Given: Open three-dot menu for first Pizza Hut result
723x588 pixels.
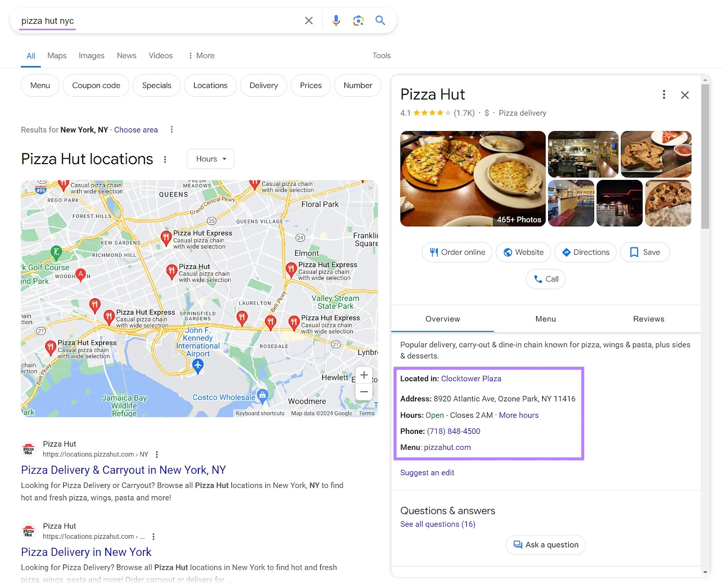Looking at the screenshot, I should (157, 455).
